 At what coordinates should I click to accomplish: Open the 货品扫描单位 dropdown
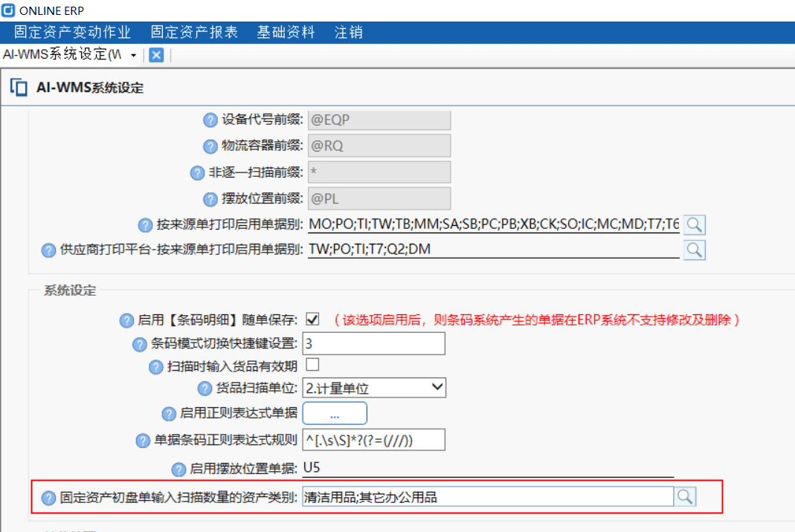tap(374, 388)
